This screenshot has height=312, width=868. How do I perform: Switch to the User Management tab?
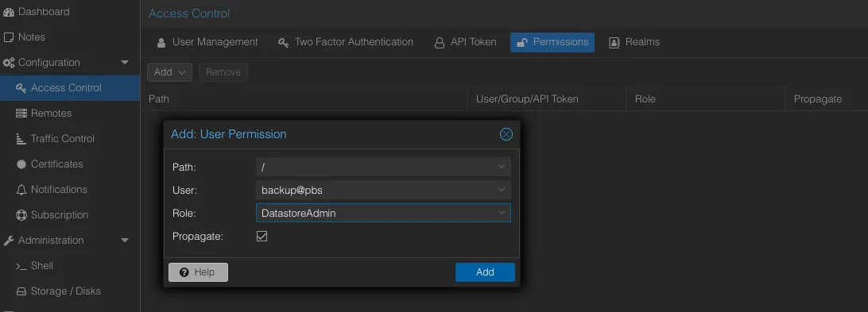tap(207, 42)
